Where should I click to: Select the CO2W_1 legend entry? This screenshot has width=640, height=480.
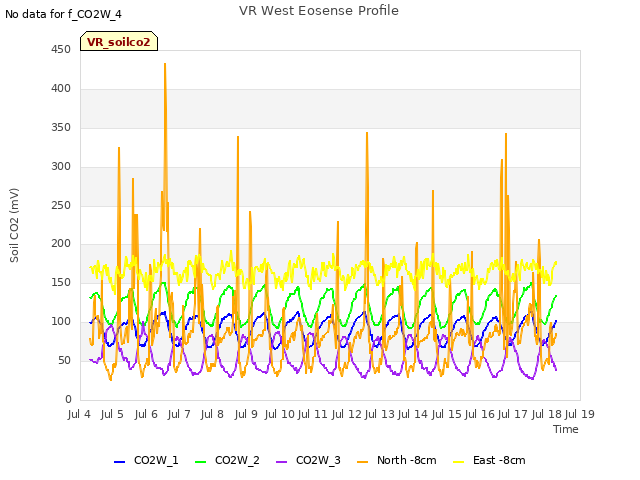point(146,460)
